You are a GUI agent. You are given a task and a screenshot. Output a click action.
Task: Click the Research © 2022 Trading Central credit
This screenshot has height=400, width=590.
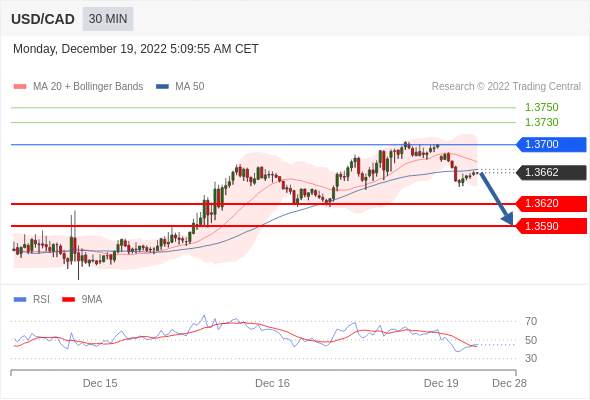pos(506,87)
